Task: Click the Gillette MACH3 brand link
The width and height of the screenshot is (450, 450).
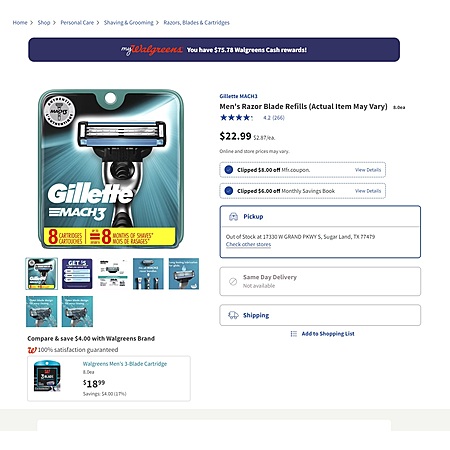Action: (x=238, y=96)
